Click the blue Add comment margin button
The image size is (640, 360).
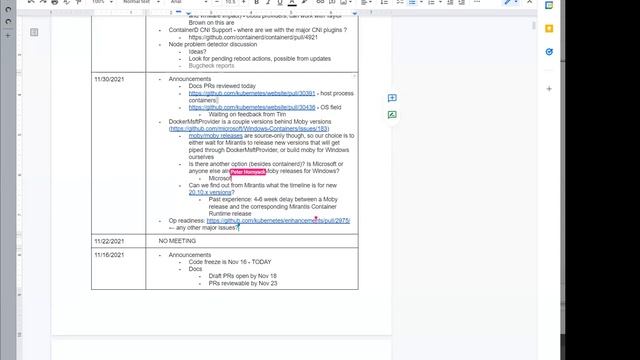point(392,98)
